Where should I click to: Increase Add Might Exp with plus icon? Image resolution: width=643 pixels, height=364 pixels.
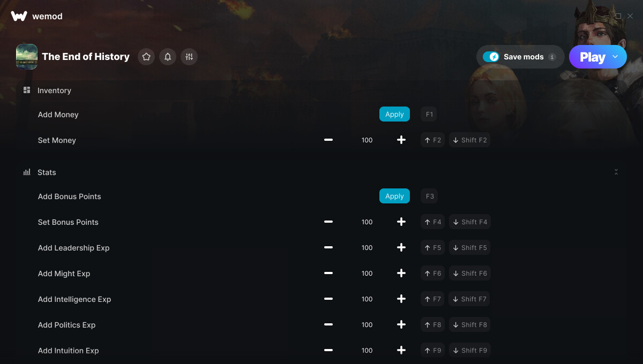click(401, 273)
